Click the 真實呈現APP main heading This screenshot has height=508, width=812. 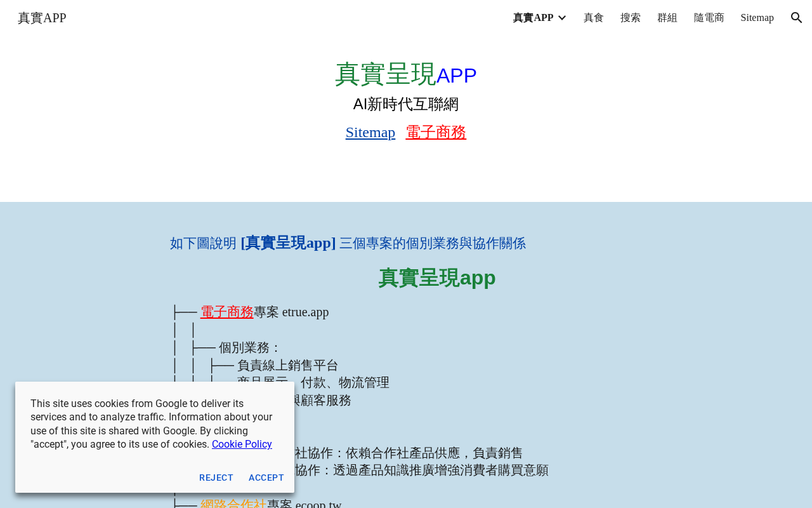tap(406, 74)
